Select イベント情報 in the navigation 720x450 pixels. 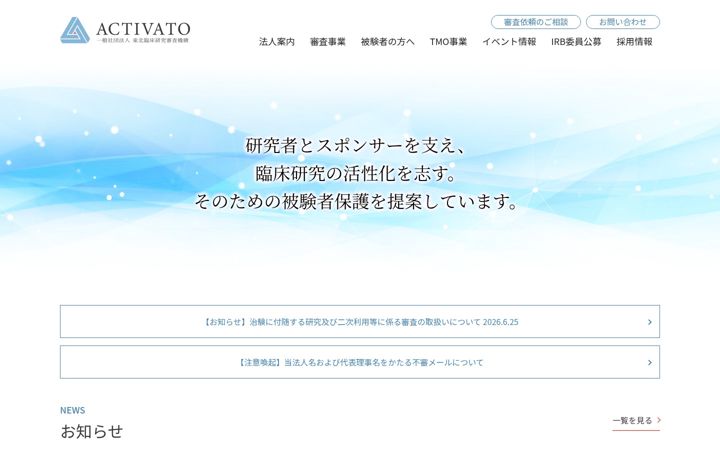509,42
